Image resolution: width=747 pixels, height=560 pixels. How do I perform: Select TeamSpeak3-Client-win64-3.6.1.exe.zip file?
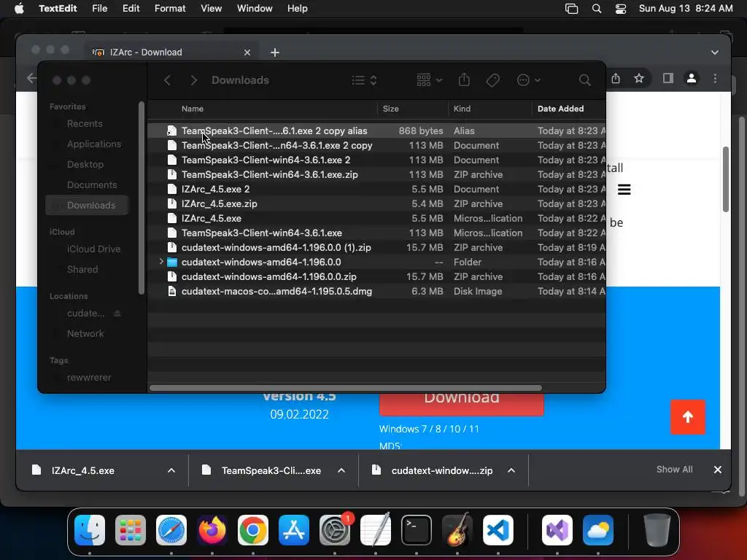tap(376, 174)
